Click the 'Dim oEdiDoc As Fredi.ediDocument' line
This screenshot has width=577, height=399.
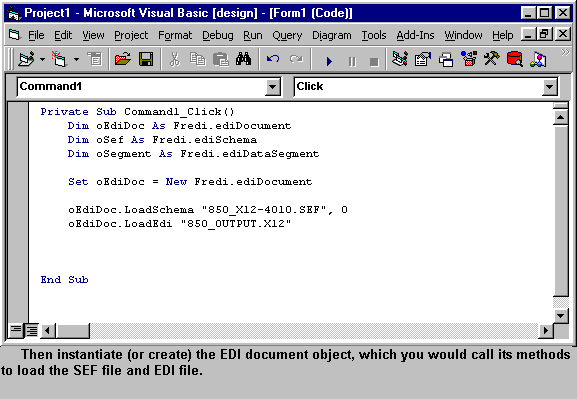tap(179, 126)
